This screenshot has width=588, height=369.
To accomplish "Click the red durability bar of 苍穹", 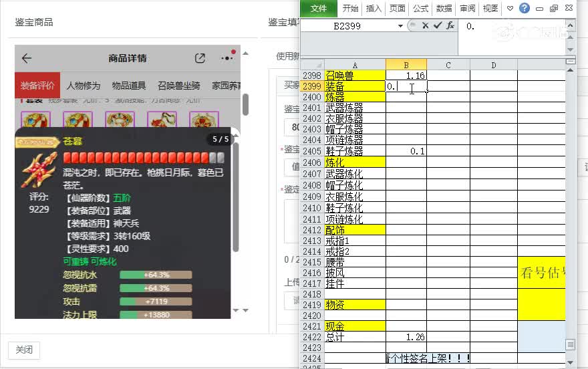I will tap(144, 158).
